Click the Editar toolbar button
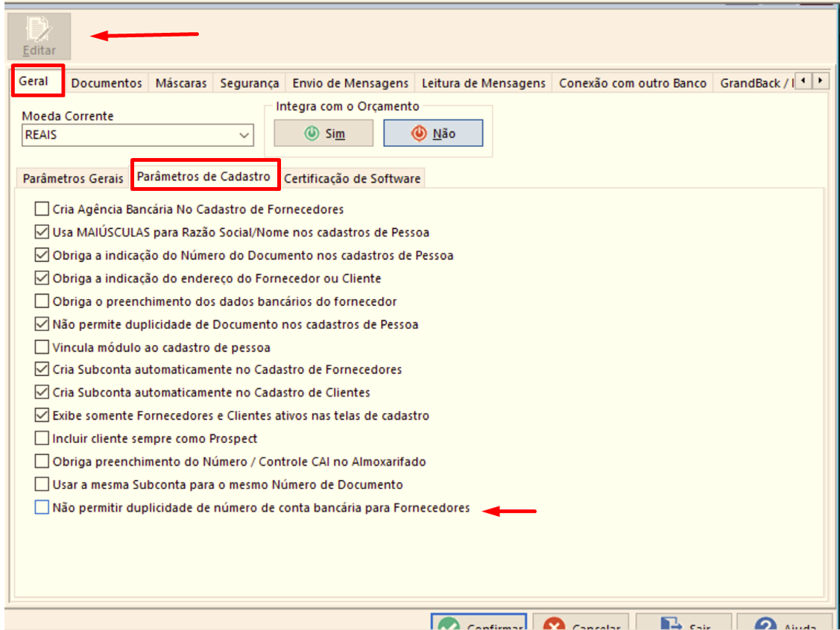Screen dimensions: 840x630 coord(39,36)
